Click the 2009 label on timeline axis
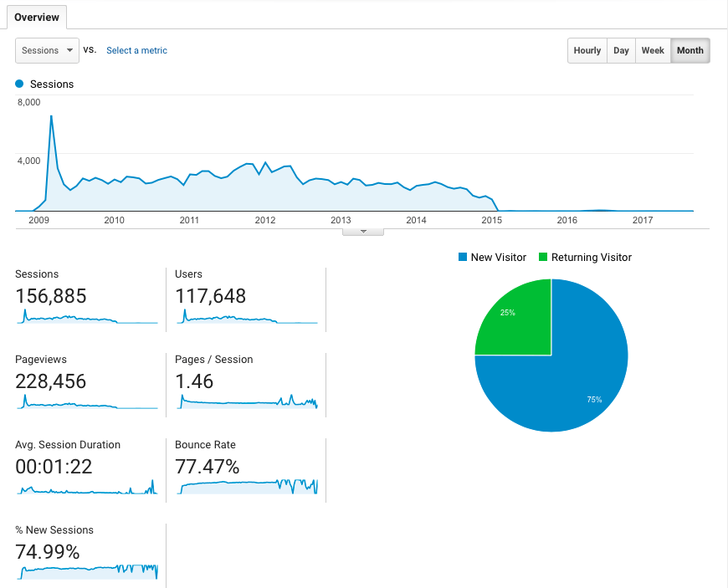The image size is (728, 588). (38, 220)
